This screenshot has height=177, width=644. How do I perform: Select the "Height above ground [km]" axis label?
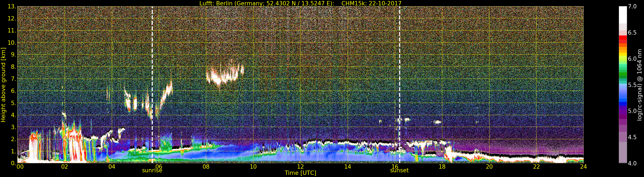pyautogui.click(x=3, y=85)
